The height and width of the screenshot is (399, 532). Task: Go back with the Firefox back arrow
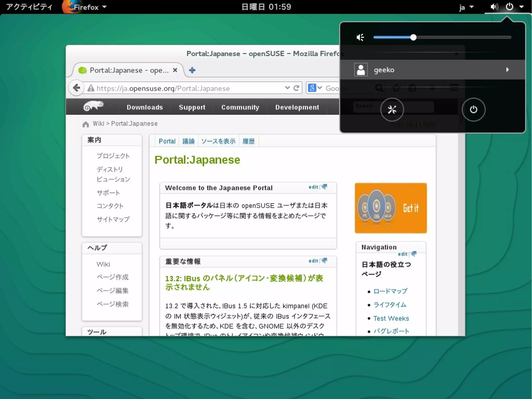[x=76, y=88]
